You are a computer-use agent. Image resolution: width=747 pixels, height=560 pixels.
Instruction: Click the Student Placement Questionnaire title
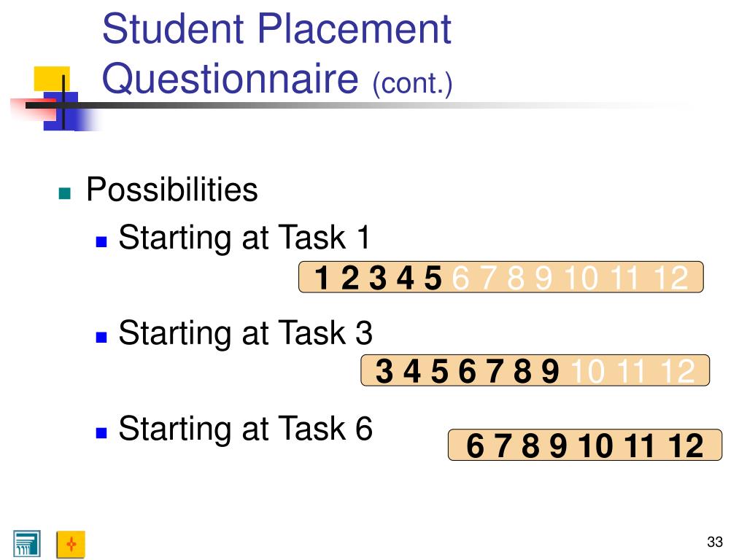276,53
